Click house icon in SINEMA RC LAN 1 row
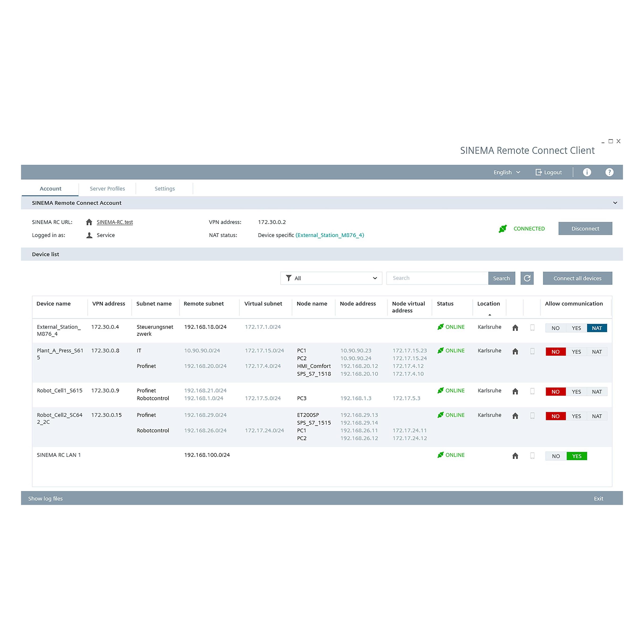The image size is (644, 644). click(x=515, y=456)
